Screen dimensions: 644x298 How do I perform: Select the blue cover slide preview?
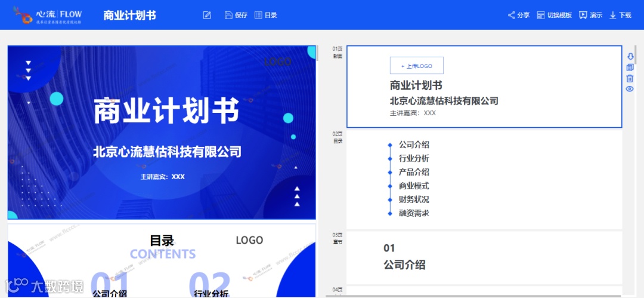162,132
